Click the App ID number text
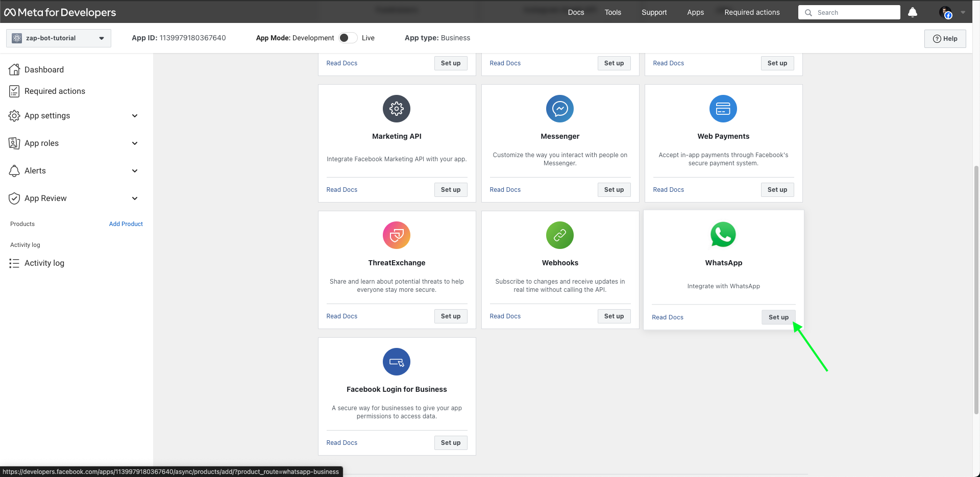980x477 pixels. 193,38
